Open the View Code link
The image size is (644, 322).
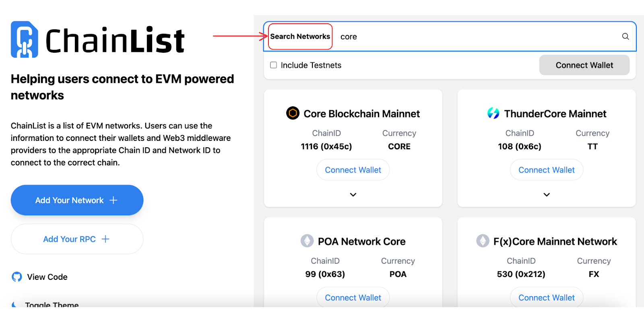point(47,277)
